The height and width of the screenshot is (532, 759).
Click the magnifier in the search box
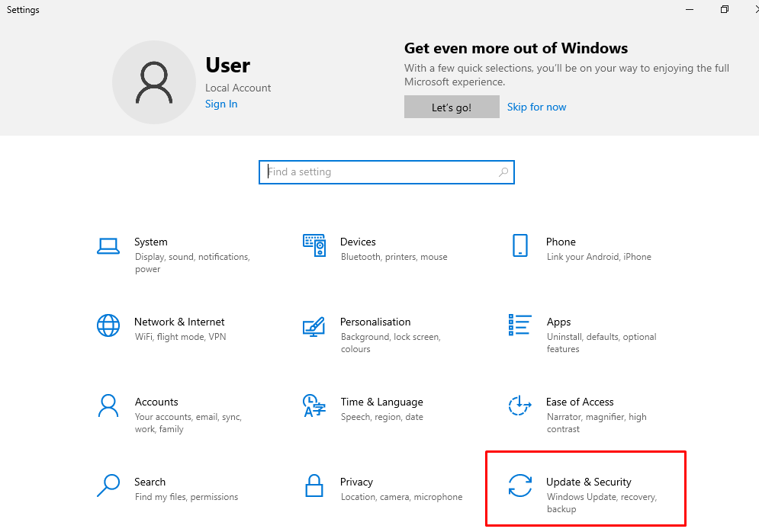(x=503, y=171)
